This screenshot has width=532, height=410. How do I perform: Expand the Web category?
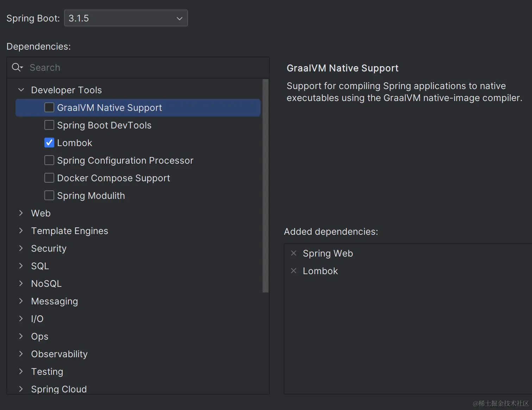click(21, 213)
